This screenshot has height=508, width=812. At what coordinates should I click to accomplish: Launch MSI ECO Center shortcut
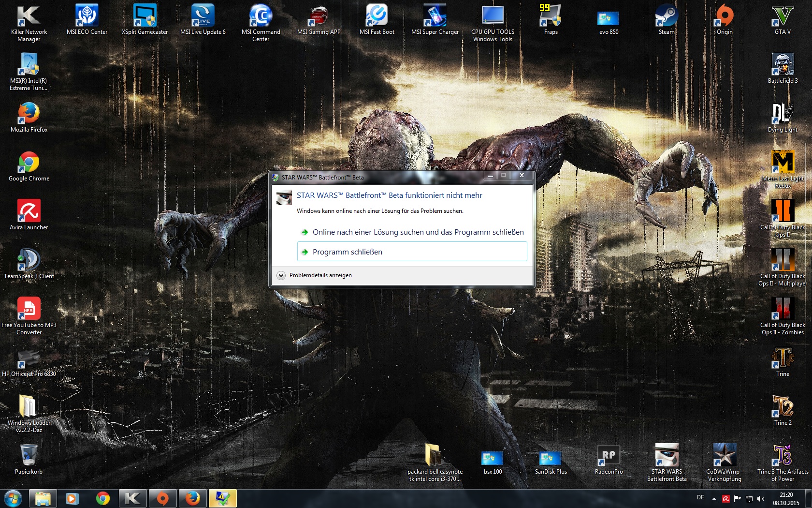click(x=87, y=19)
